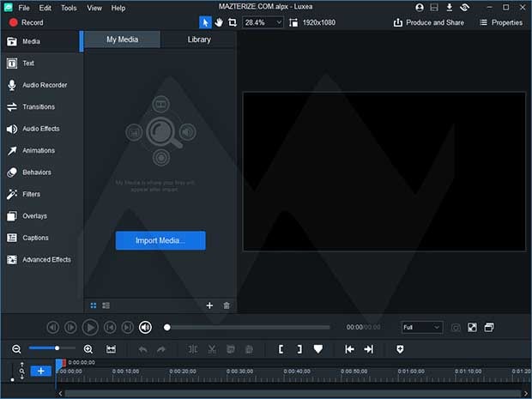Screen dimensions: 532x399
Task: Select the hand pan tool
Action: (219, 22)
